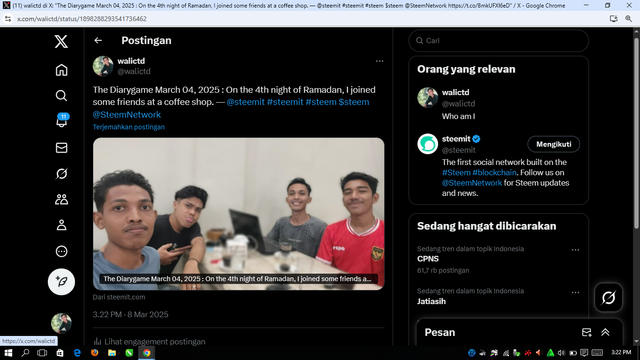Open walictd in Orang yang relevan

point(456,93)
